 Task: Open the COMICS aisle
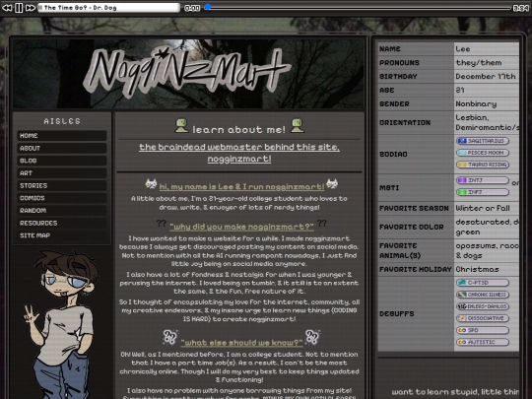click(62, 198)
